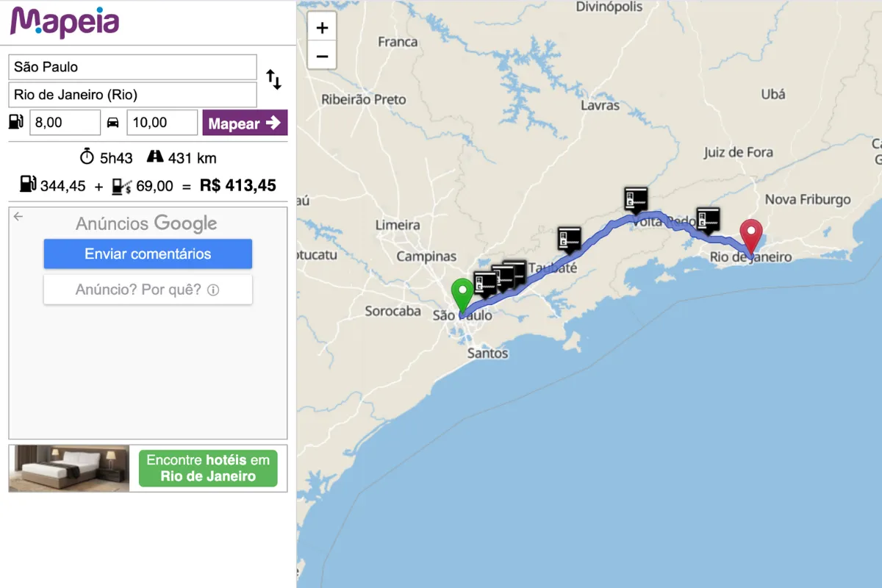Screen dimensions: 882x588
Task: Zoom out on the map
Action: pos(322,56)
